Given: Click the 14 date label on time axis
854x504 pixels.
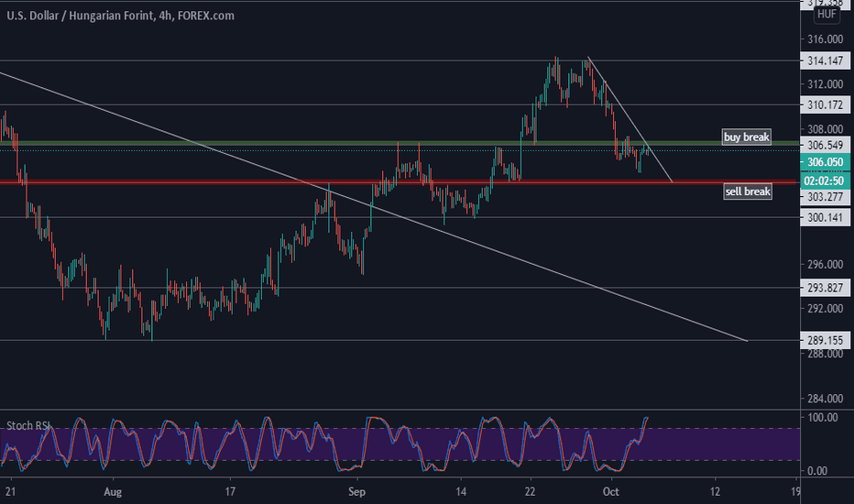Looking at the screenshot, I should tap(461, 492).
